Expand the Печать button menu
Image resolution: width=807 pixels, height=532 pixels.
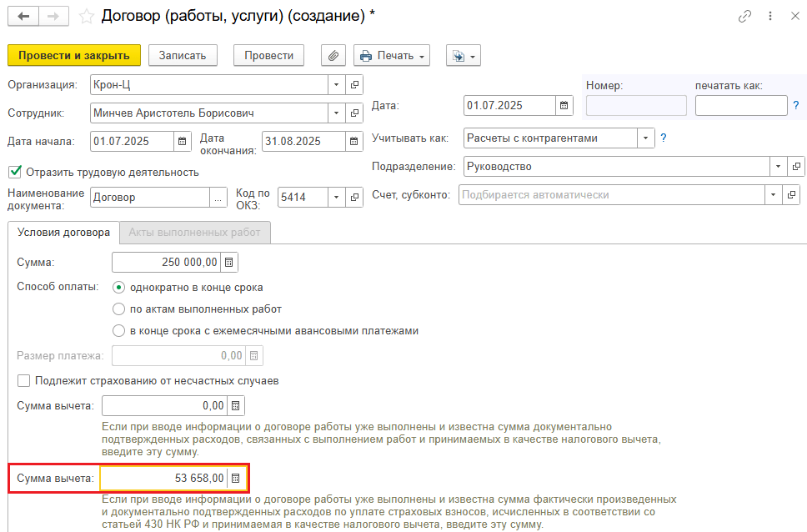423,56
